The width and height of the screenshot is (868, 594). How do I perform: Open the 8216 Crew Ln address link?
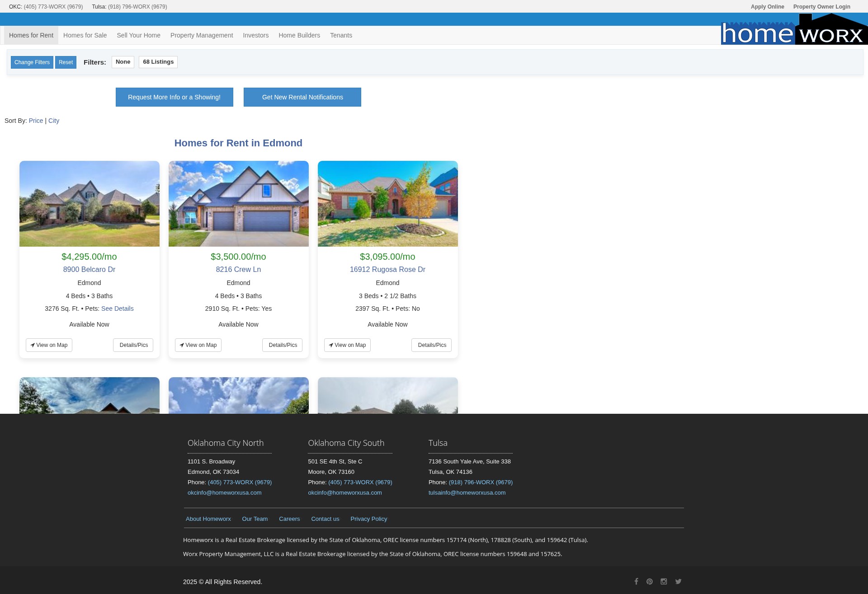tap(238, 269)
